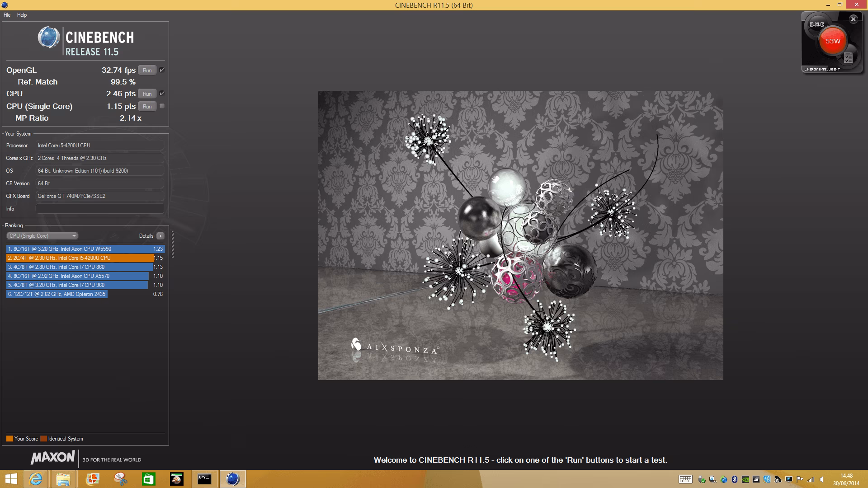Click the display connection tray icon

(712, 479)
